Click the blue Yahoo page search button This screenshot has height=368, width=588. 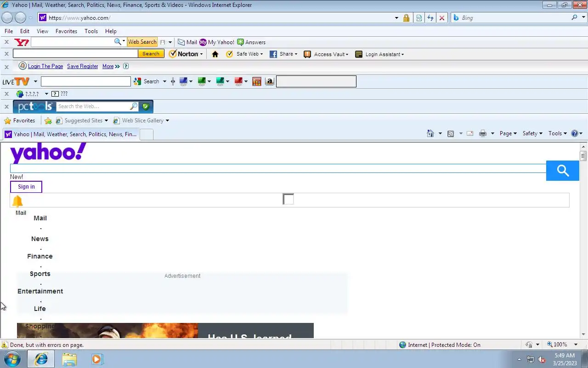[x=563, y=171]
